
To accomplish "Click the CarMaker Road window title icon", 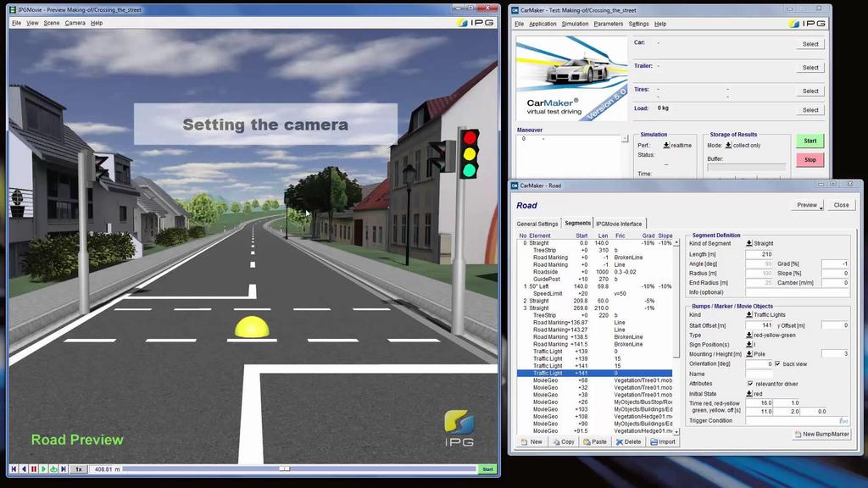I will pos(515,186).
